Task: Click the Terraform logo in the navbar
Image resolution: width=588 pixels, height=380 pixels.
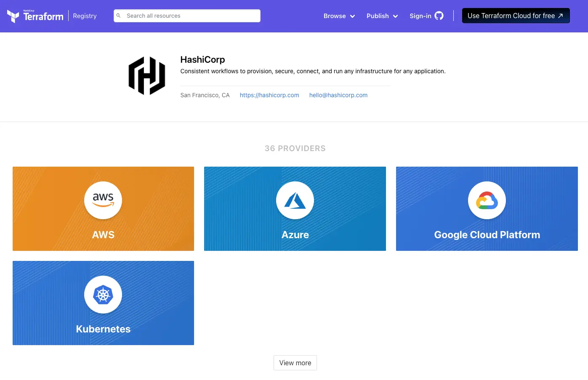Action: coord(35,16)
